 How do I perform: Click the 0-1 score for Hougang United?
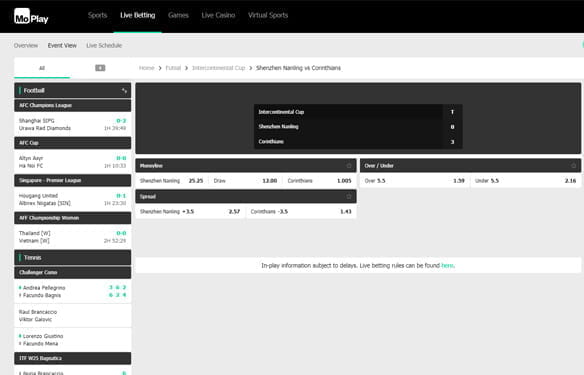(x=121, y=196)
